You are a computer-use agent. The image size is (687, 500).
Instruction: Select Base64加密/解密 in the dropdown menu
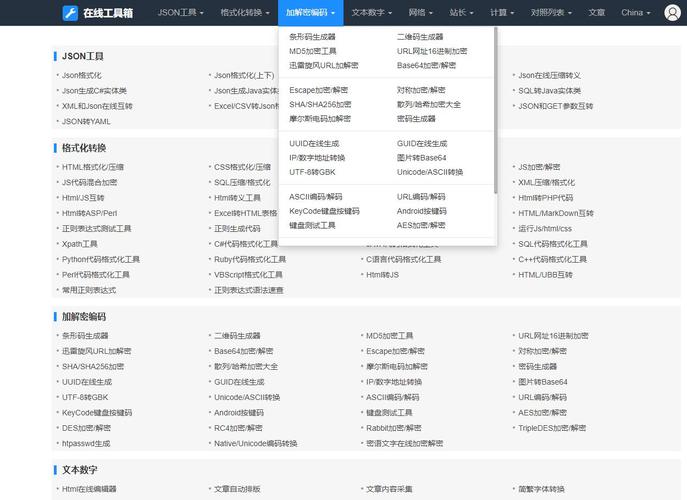pyautogui.click(x=426, y=65)
